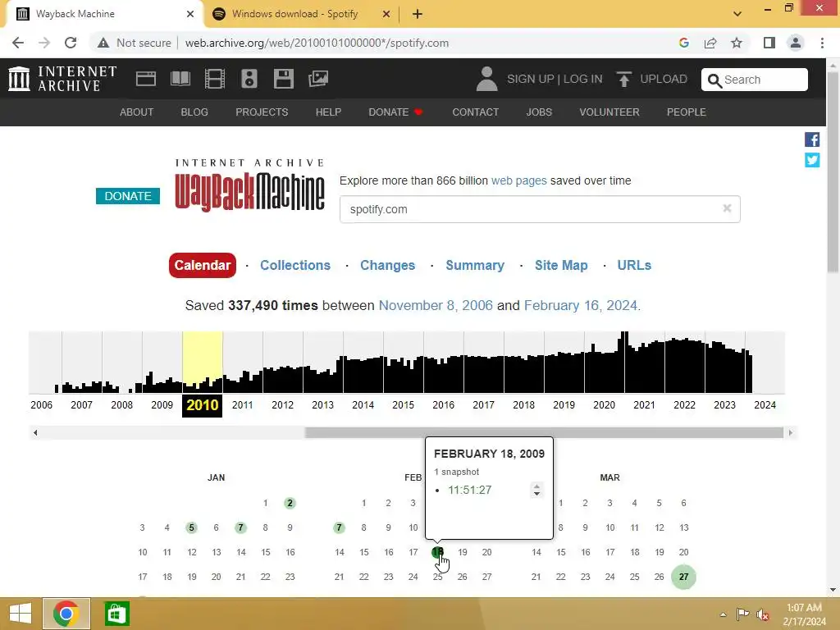The image size is (840, 630).
Task: Click the spotify.com URL input field
Action: (x=540, y=209)
